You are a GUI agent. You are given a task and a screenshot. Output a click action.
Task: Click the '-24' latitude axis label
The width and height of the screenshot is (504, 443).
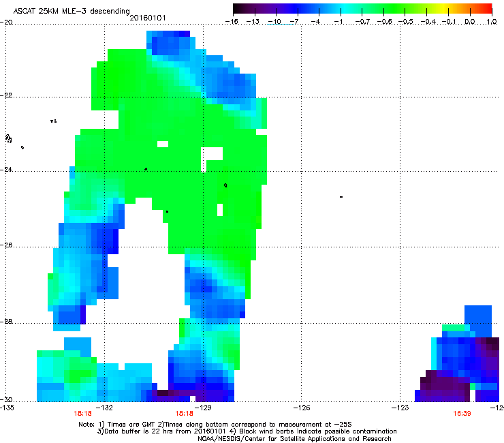6,170
